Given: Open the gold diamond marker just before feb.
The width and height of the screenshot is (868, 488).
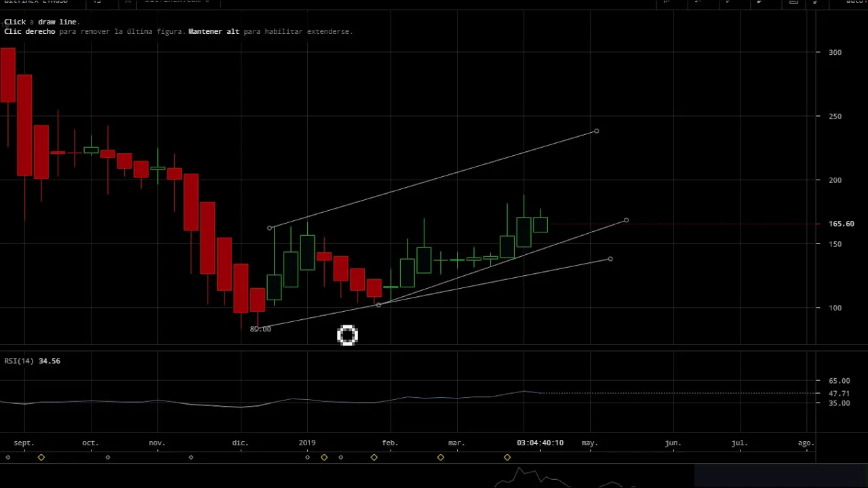Looking at the screenshot, I should (374, 457).
